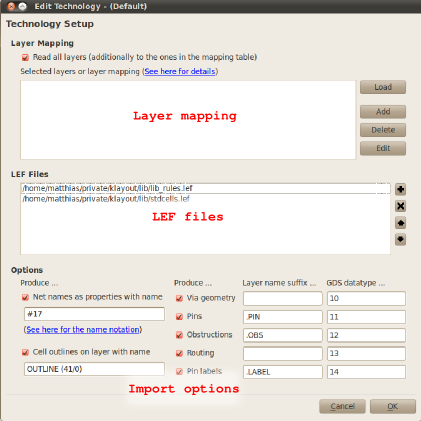Toggle Pins production checkbox

[179, 317]
